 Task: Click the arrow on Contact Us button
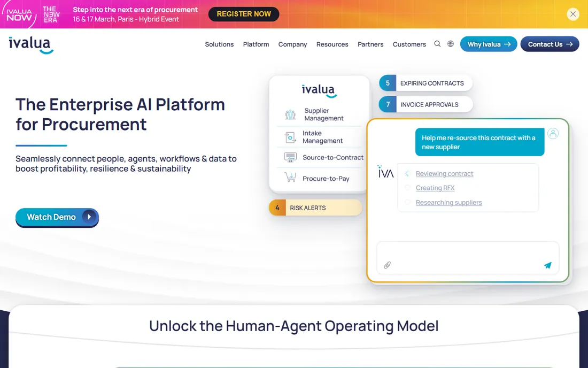(x=569, y=44)
